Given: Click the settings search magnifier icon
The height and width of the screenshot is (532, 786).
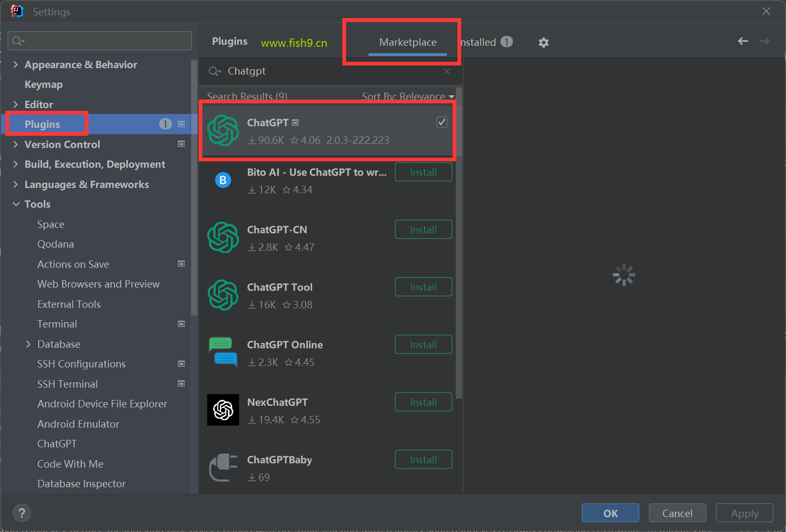Looking at the screenshot, I should coord(18,41).
